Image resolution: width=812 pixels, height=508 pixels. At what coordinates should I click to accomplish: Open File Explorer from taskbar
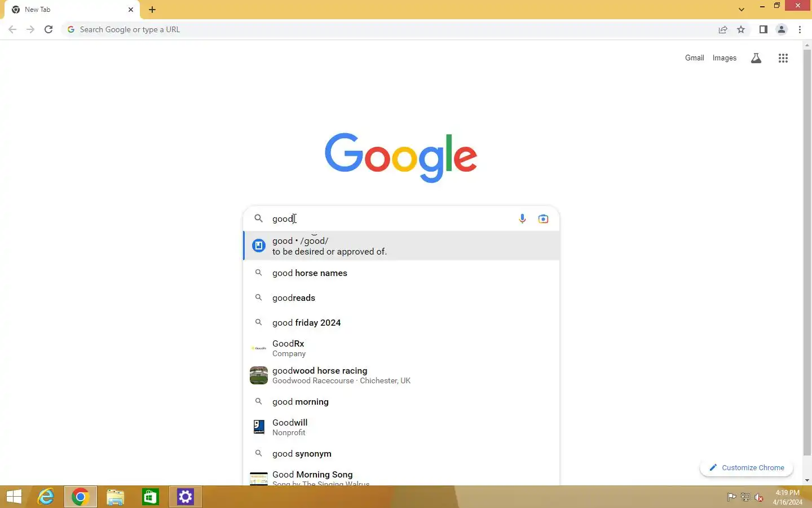[x=115, y=497]
